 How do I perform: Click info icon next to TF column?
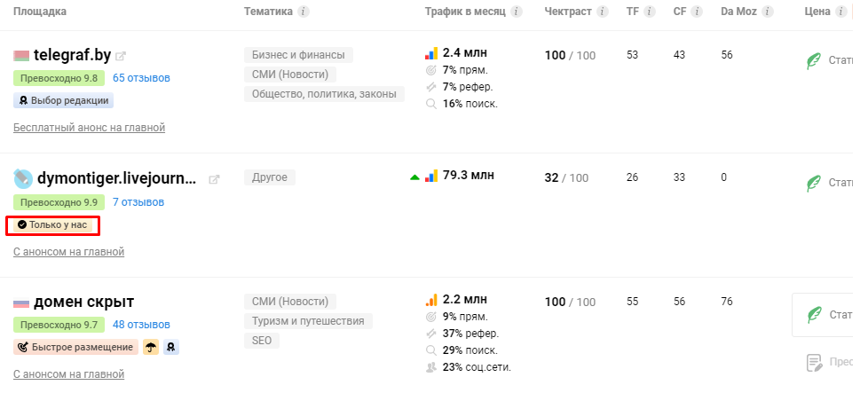click(649, 12)
